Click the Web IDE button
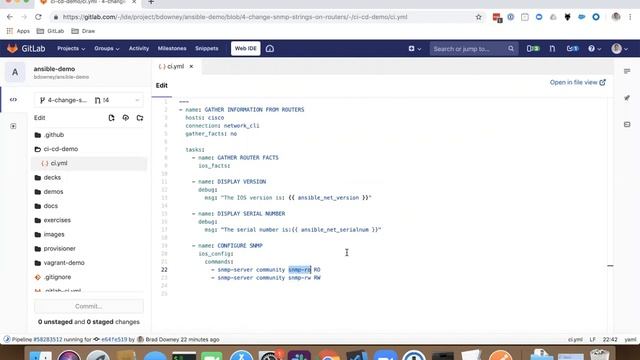 245,49
